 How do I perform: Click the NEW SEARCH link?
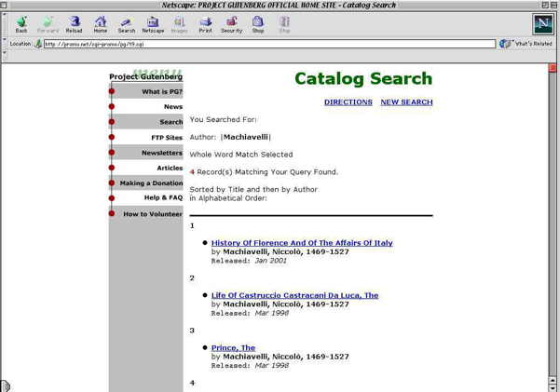(406, 102)
